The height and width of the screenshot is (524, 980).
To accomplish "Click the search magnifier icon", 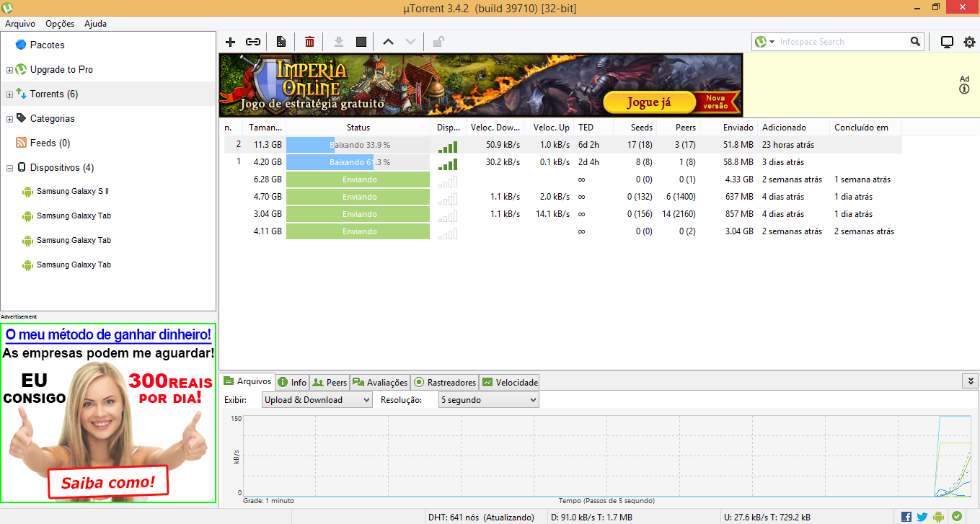I will (x=915, y=42).
